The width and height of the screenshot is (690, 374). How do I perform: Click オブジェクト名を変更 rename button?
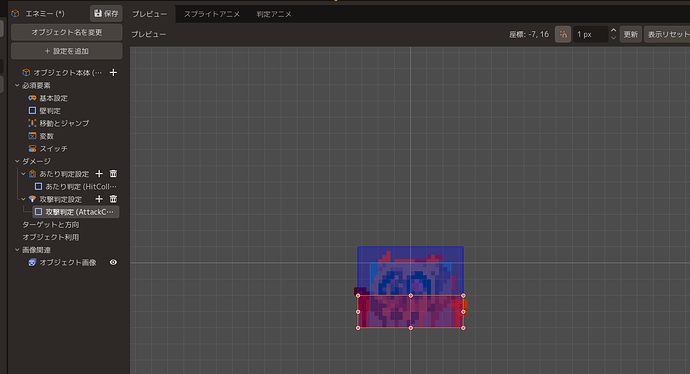(x=67, y=32)
